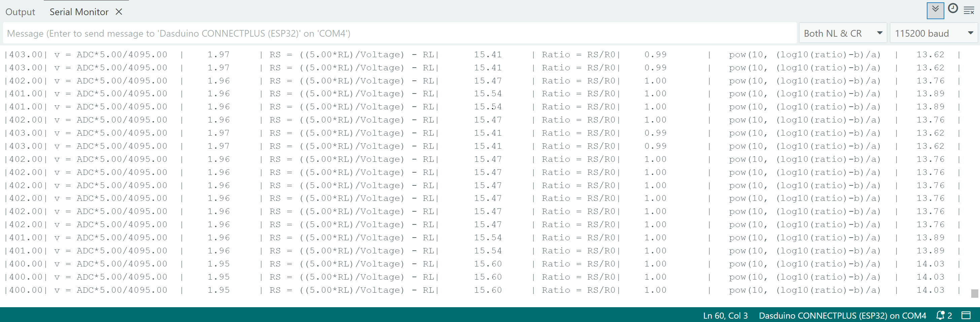Click 403.00 in the first output row
This screenshot has width=980, height=322.
[x=26, y=55]
